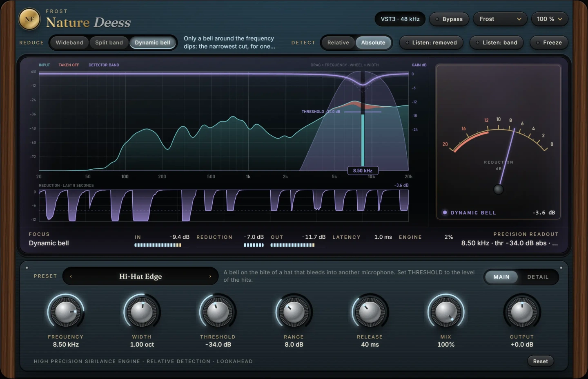Click the MIX knob

coord(446,312)
